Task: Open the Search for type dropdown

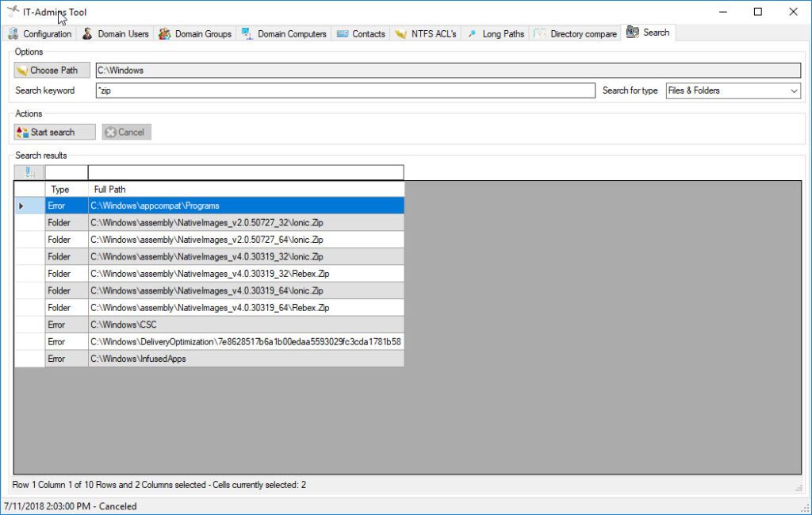Action: [x=795, y=90]
